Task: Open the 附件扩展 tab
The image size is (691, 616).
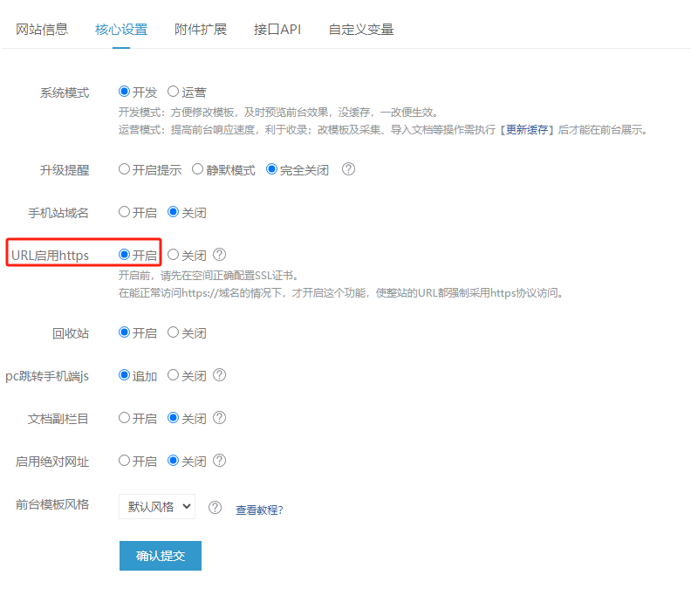Action: 201,30
